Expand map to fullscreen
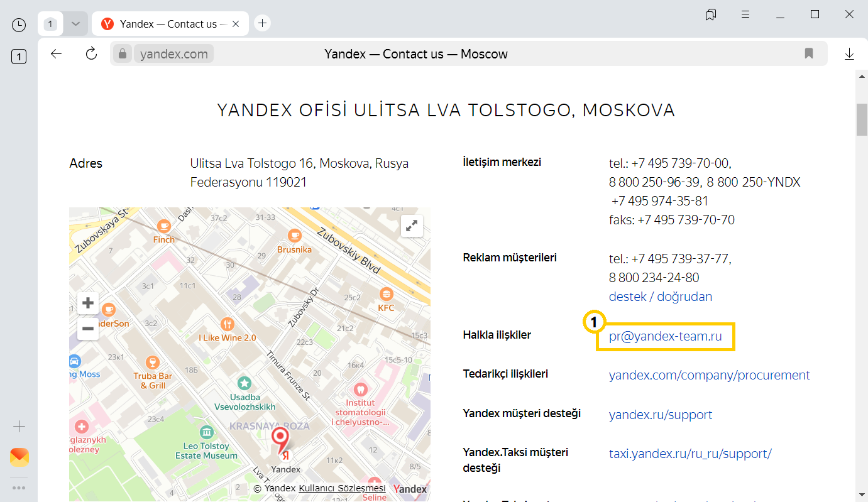 pos(412,226)
